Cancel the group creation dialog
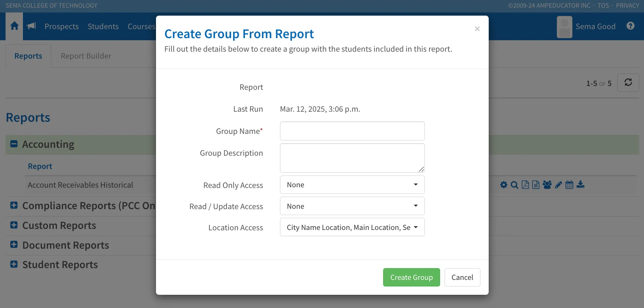This screenshot has width=644, height=308. [462, 277]
